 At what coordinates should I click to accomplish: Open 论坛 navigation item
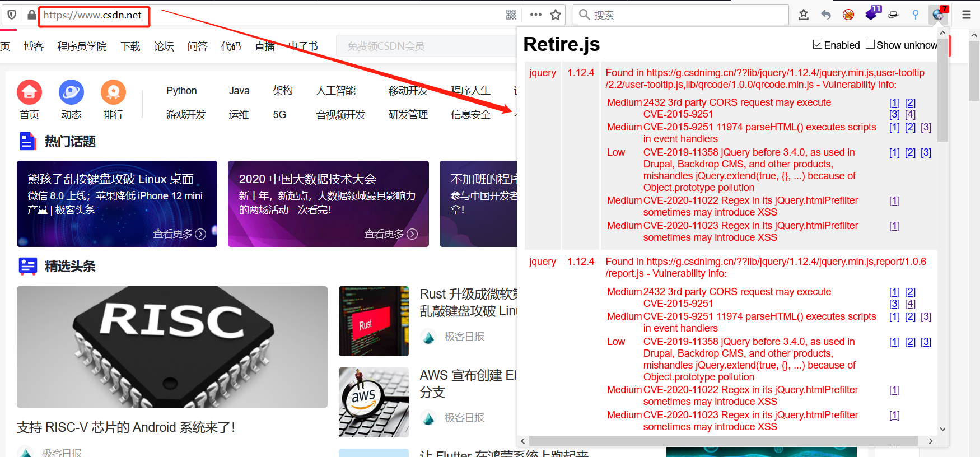click(164, 46)
